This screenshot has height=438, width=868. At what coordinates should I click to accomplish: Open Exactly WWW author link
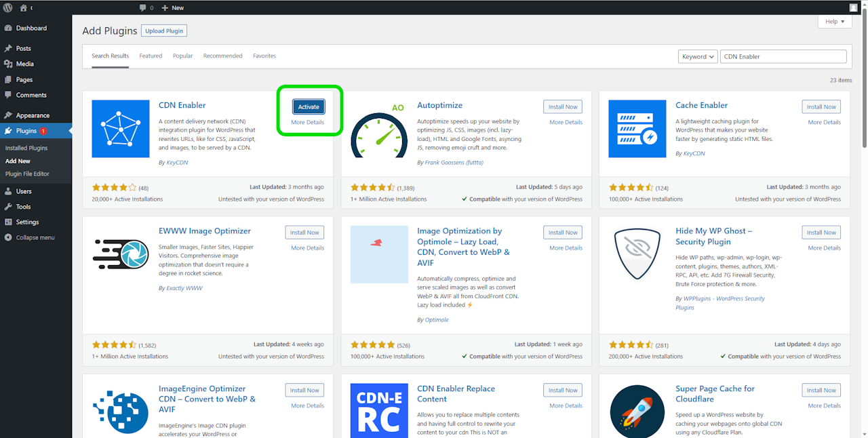tap(184, 289)
